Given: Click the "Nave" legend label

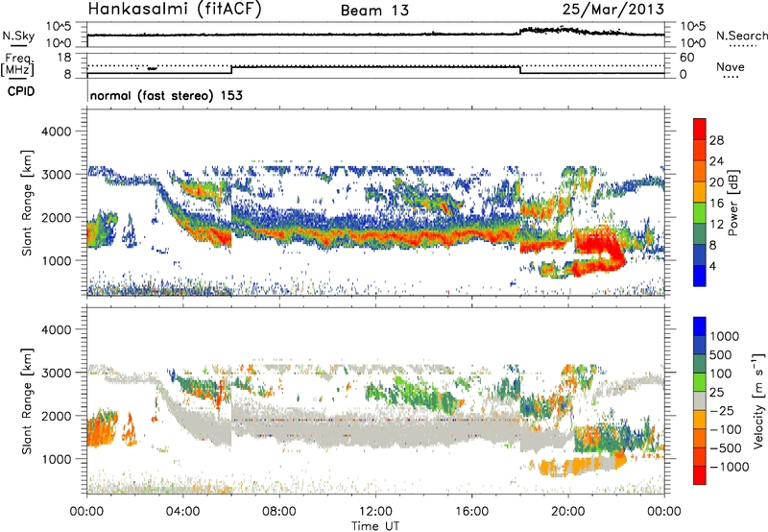Looking at the screenshot, I should click(731, 66).
